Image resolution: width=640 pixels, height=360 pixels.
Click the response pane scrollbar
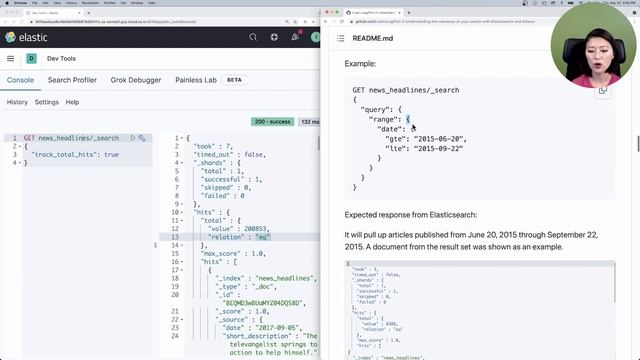(318, 143)
